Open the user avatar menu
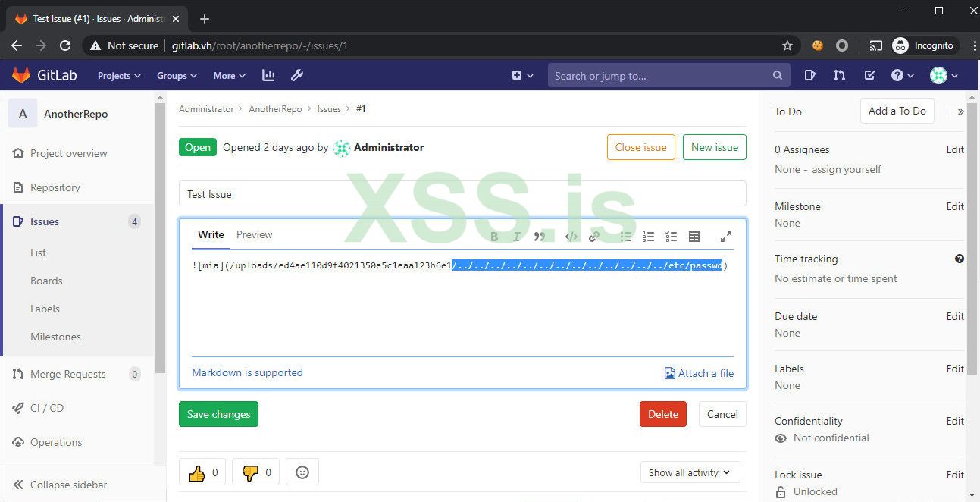 point(944,75)
